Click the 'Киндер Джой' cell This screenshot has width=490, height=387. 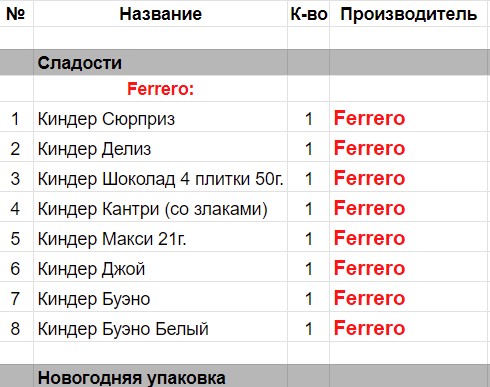160,267
